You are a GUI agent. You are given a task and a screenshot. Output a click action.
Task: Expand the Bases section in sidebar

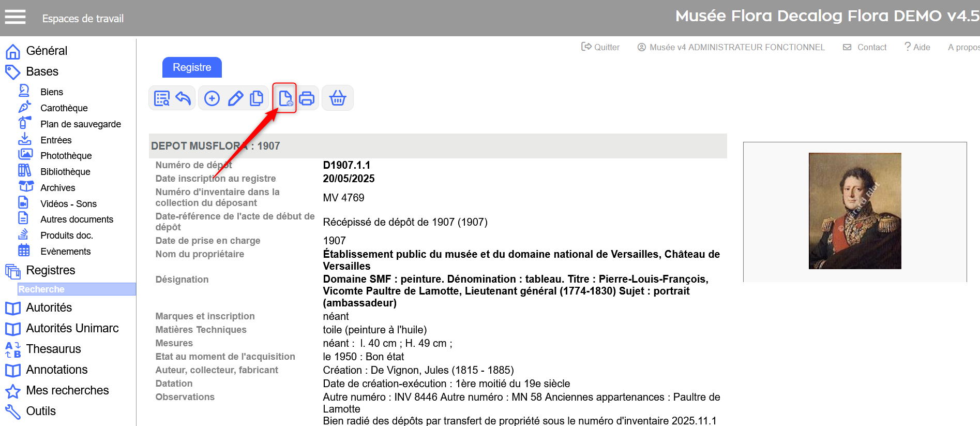click(x=42, y=71)
